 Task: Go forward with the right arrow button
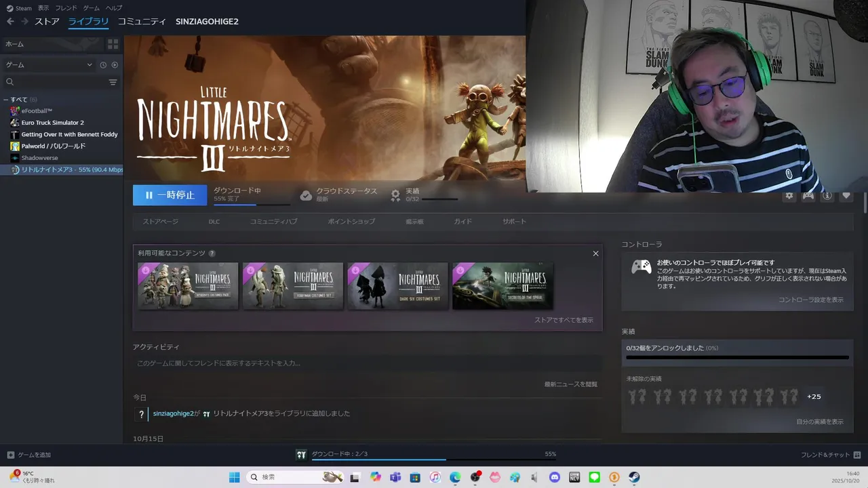(x=25, y=22)
